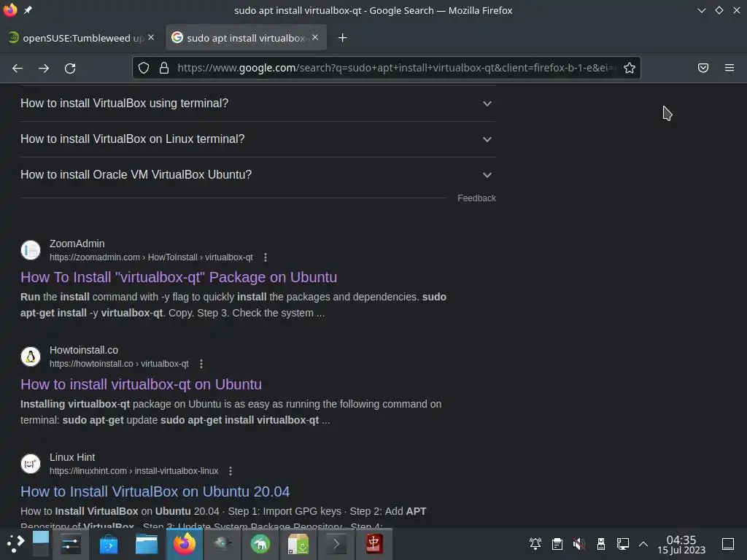Image resolution: width=747 pixels, height=560 pixels.
Task: Click the Feedback link under questions
Action: pos(476,198)
